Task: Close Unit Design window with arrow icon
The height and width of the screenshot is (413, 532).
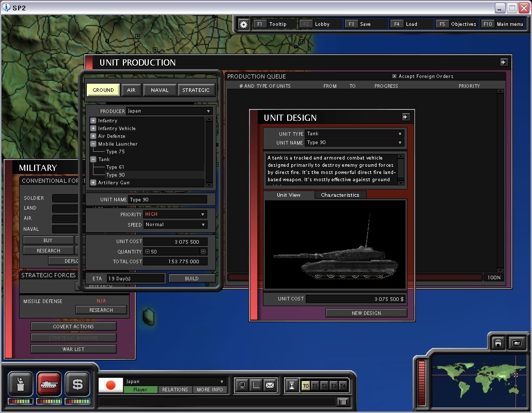Action: click(x=405, y=117)
